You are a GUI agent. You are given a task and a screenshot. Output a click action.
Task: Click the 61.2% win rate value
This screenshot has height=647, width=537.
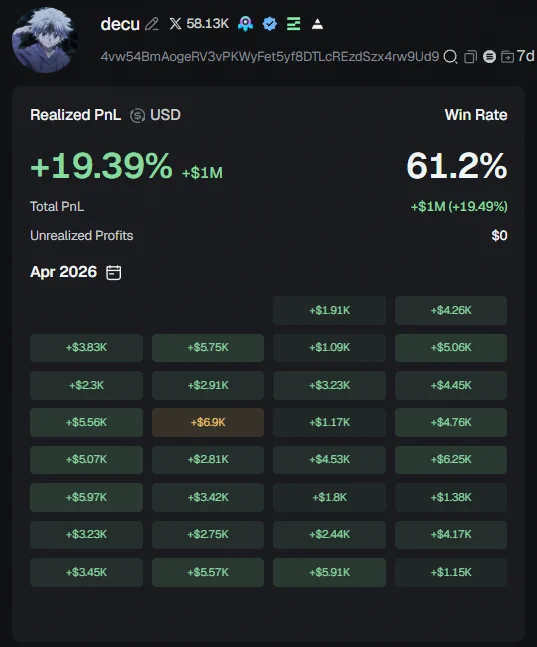(x=457, y=166)
